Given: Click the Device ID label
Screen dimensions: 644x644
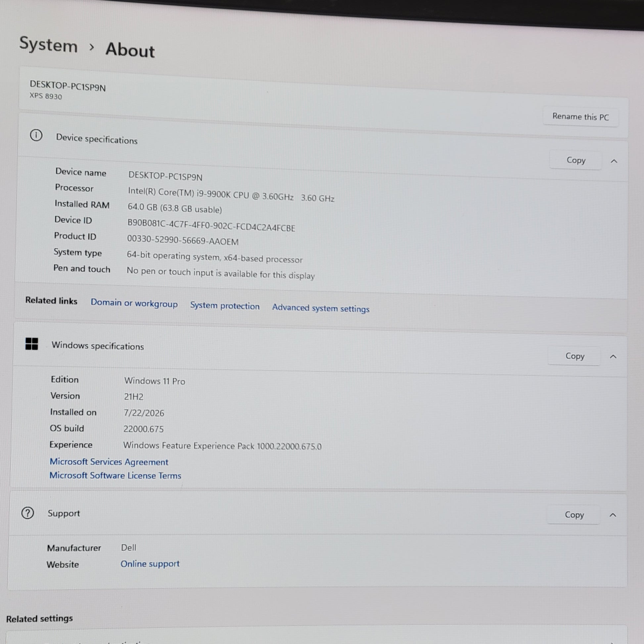Looking at the screenshot, I should [73, 220].
